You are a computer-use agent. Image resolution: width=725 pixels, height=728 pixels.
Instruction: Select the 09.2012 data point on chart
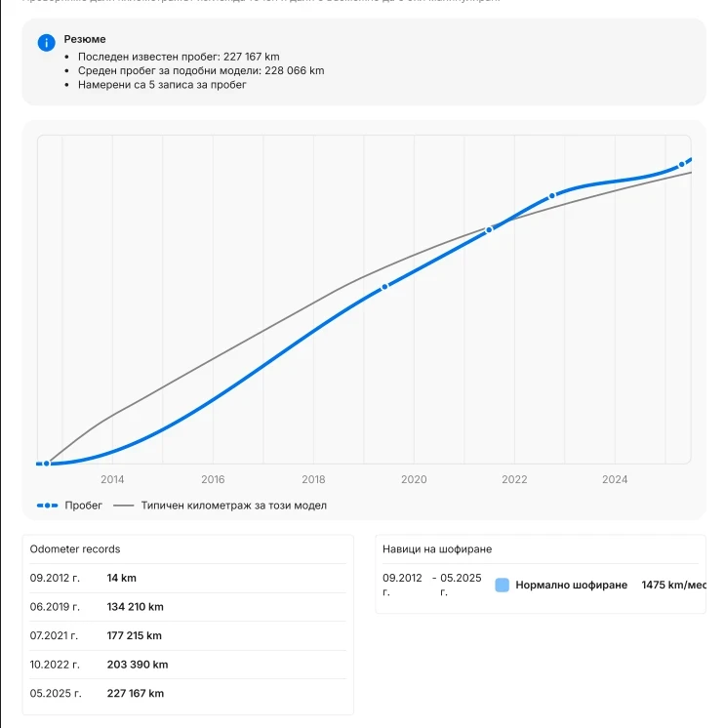[x=47, y=464]
